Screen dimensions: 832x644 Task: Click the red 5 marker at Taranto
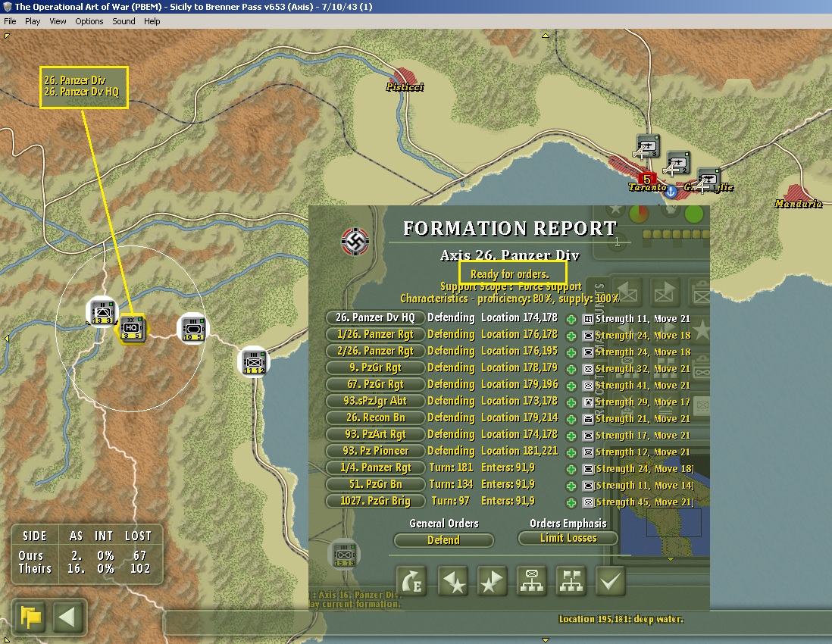click(647, 180)
